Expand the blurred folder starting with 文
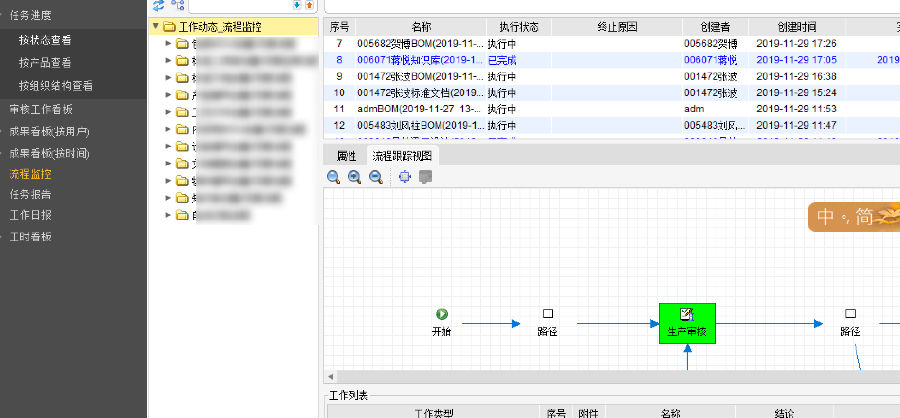The height and width of the screenshot is (418, 900). tap(168, 164)
